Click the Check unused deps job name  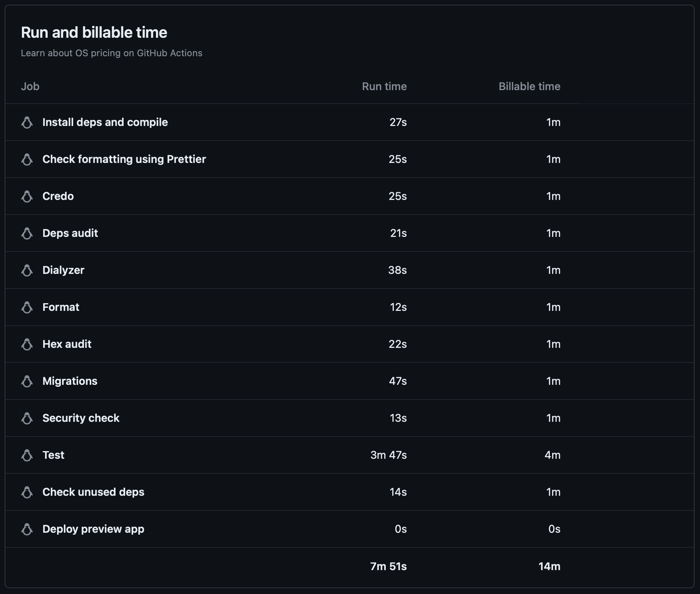click(93, 492)
